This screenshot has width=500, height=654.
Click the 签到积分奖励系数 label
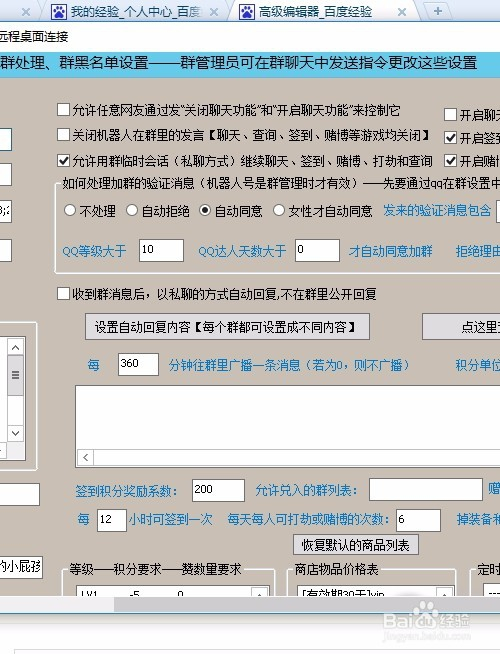tap(126, 491)
